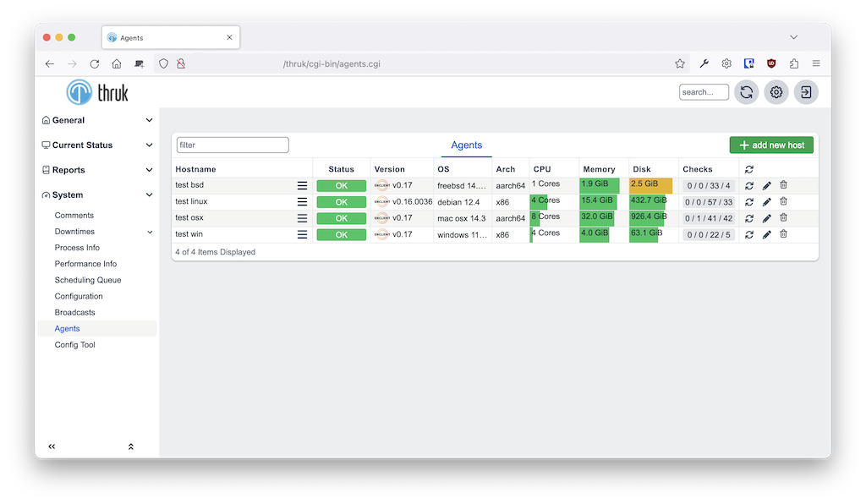Edit the test bsd agent

pyautogui.click(x=766, y=186)
